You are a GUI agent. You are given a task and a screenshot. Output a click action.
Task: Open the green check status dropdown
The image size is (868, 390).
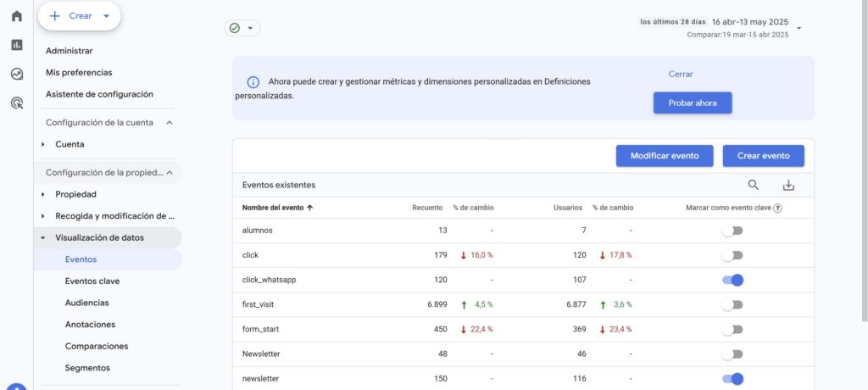(x=242, y=28)
